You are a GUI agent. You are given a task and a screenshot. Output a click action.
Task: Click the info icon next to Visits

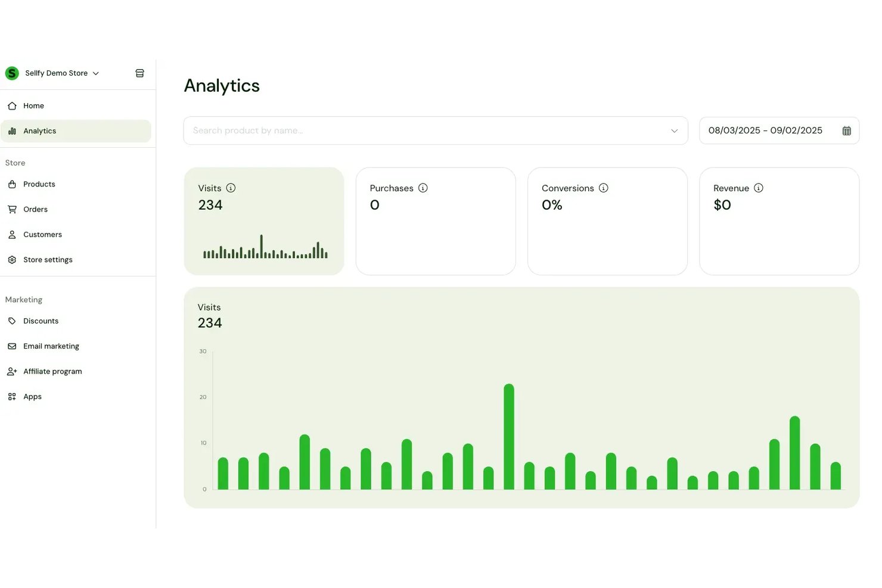231,188
